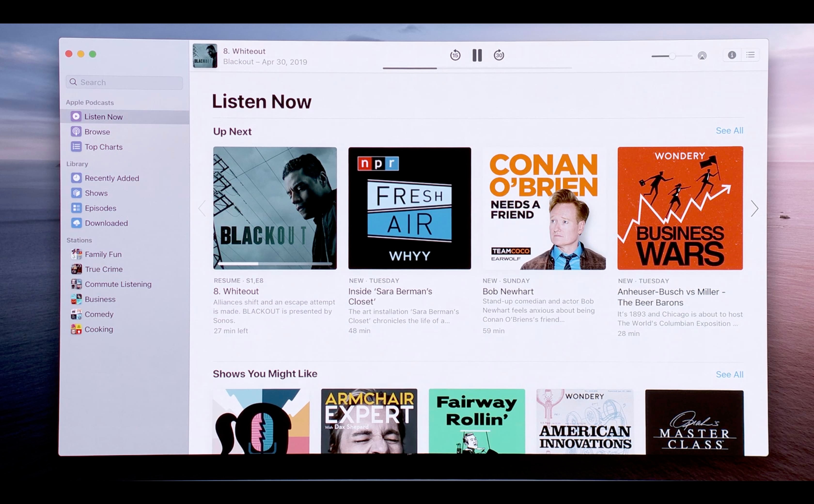Screen dimensions: 814x504
Task: Open the Fresh Air podcast artwork
Action: (409, 208)
